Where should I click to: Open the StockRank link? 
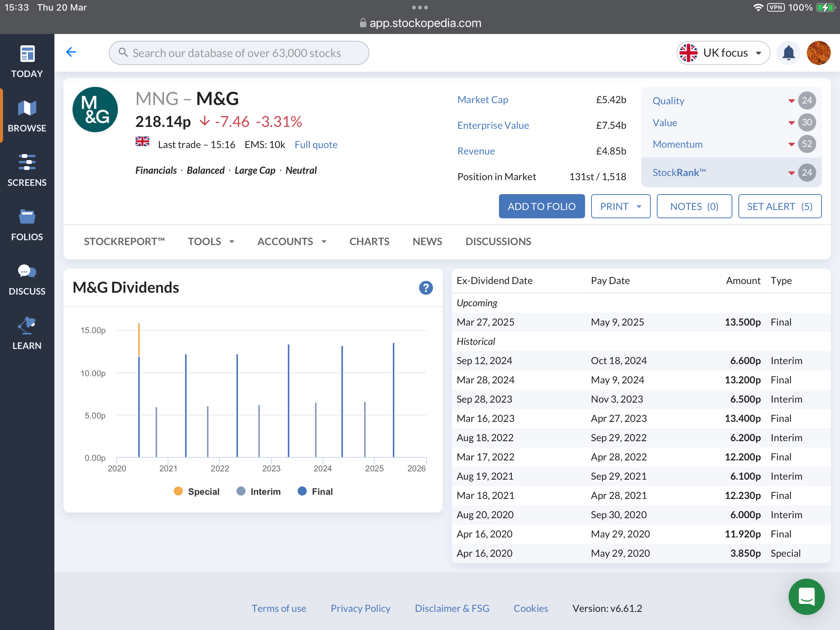679,173
